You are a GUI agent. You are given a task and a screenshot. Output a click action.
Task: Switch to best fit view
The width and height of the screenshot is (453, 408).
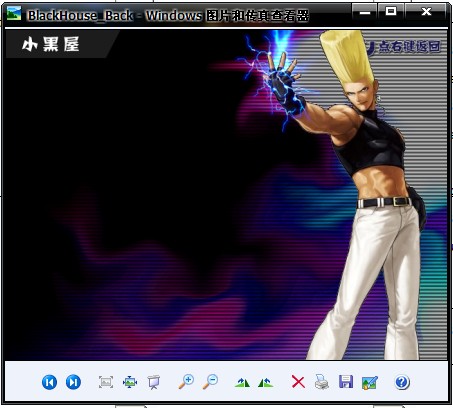click(106, 382)
